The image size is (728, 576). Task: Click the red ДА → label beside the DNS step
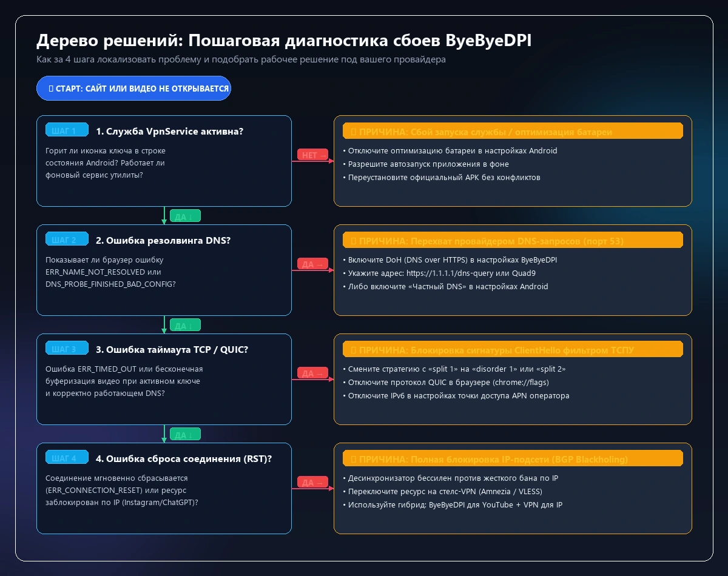click(x=314, y=264)
